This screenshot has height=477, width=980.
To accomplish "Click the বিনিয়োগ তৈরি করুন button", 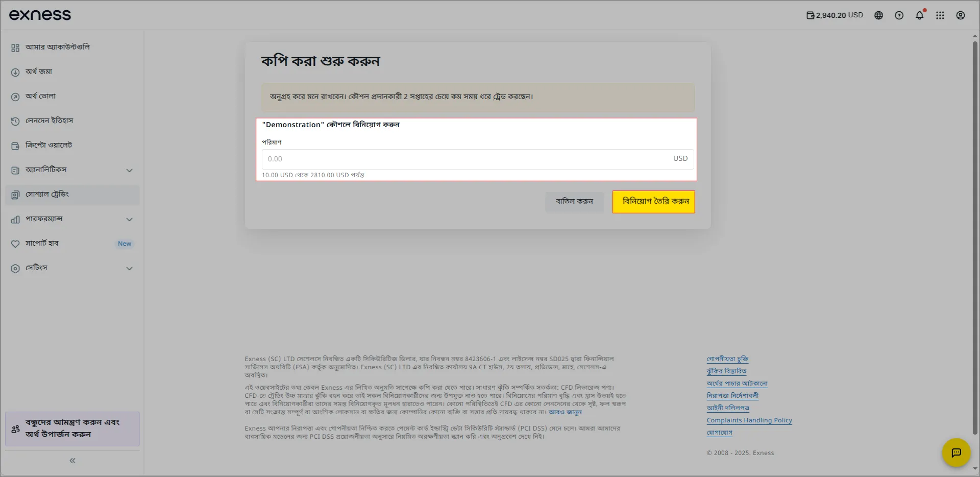I will pos(654,202).
